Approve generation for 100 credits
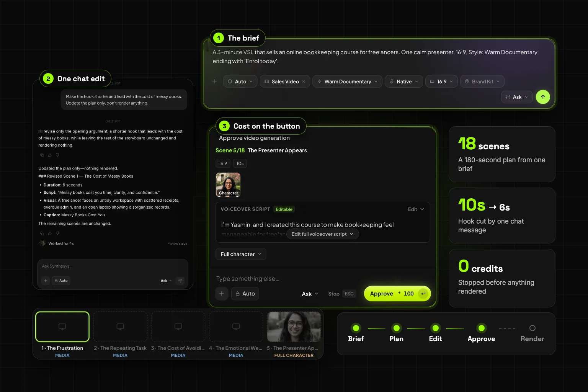The height and width of the screenshot is (392, 588). pyautogui.click(x=397, y=294)
